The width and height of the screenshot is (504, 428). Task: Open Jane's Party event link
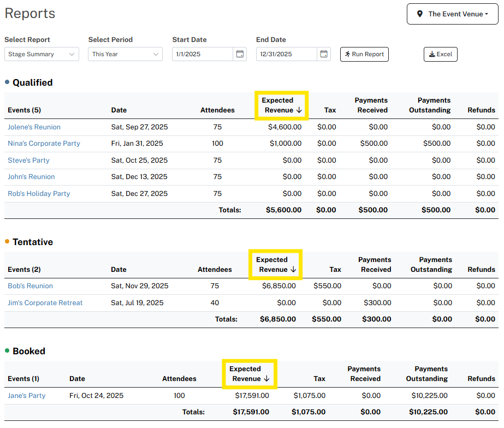point(27,396)
